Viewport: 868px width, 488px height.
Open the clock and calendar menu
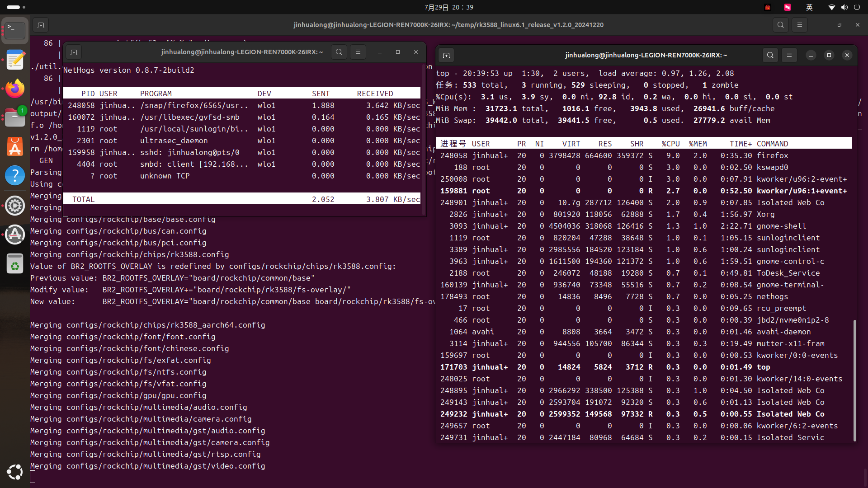448,7
